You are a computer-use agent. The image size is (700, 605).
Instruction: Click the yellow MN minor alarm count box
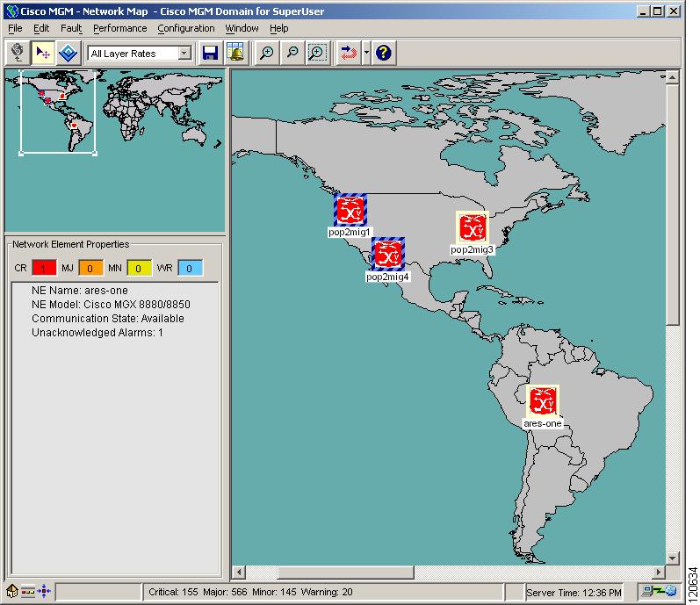(x=139, y=268)
